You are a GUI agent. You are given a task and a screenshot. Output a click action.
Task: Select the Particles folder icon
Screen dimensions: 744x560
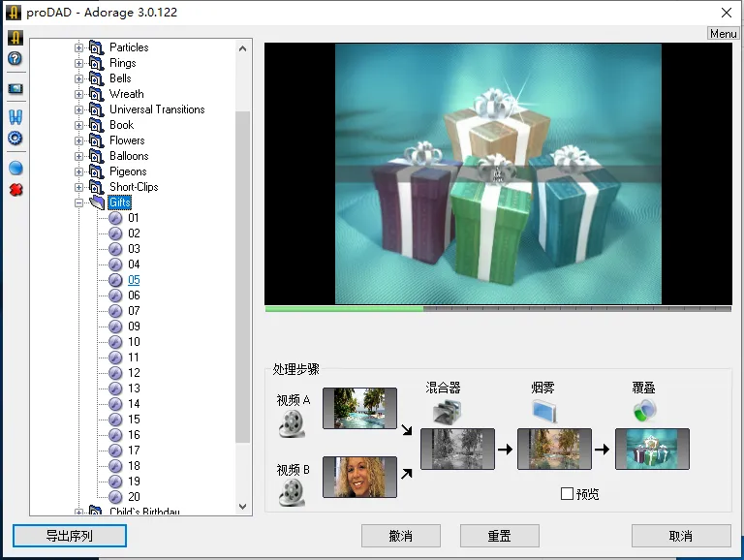tap(96, 47)
